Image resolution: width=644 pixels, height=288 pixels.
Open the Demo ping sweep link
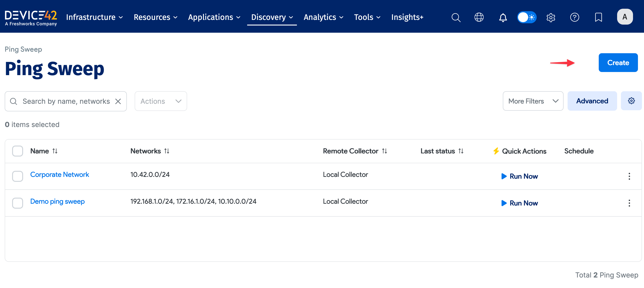(57, 201)
